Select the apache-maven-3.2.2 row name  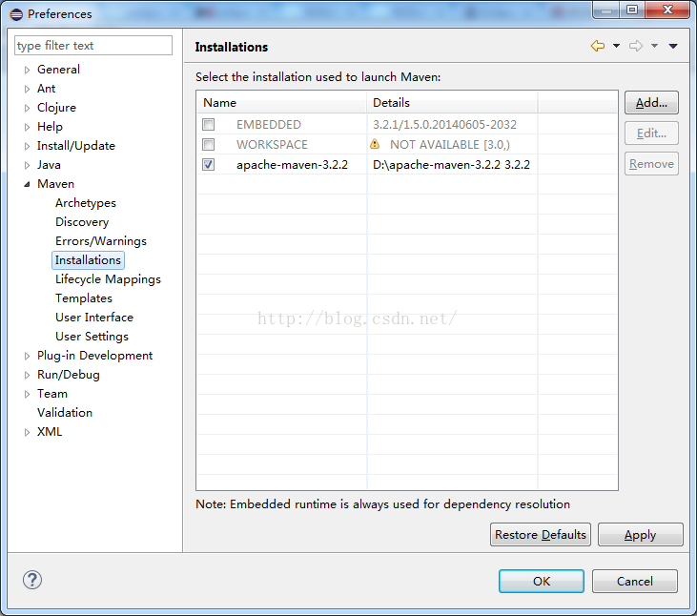(x=292, y=165)
